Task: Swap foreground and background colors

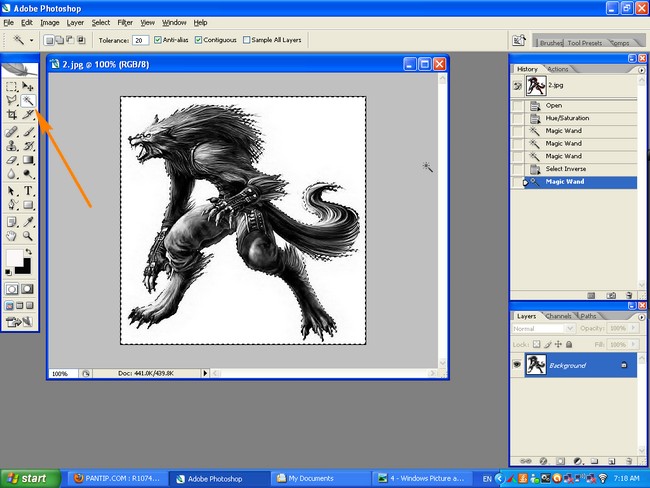Action: (28, 252)
